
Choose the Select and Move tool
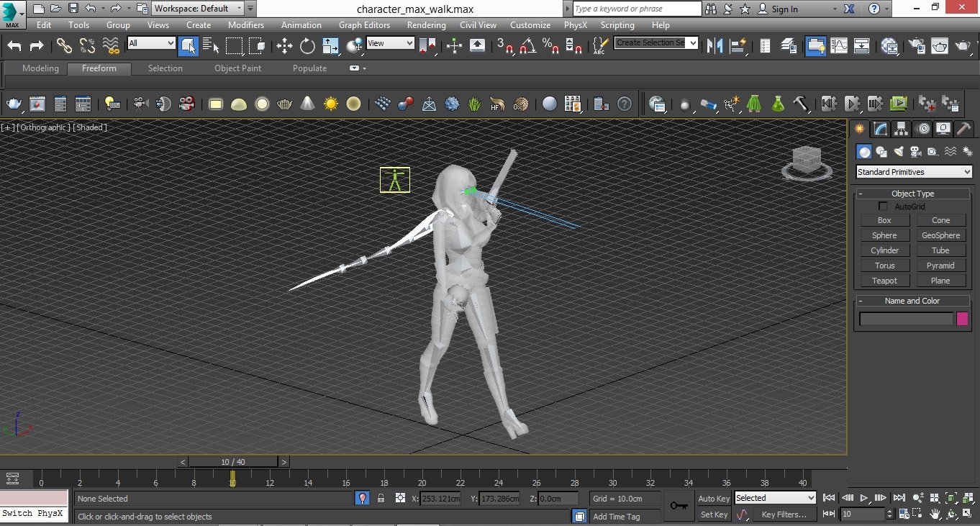[284, 46]
